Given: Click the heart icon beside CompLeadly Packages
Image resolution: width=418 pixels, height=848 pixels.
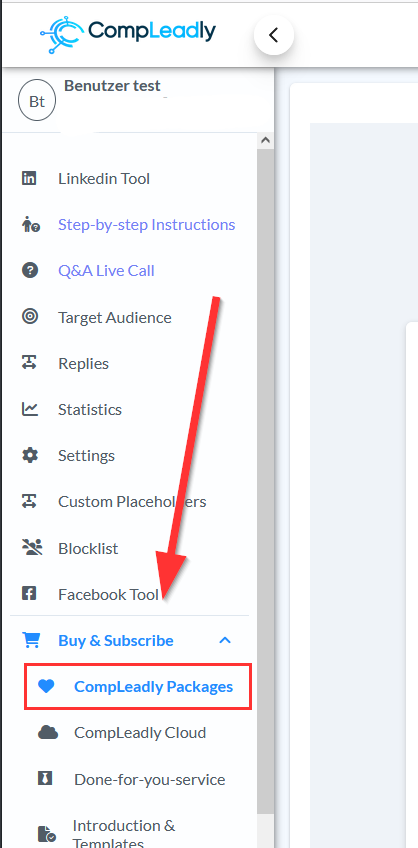Looking at the screenshot, I should 47,686.
